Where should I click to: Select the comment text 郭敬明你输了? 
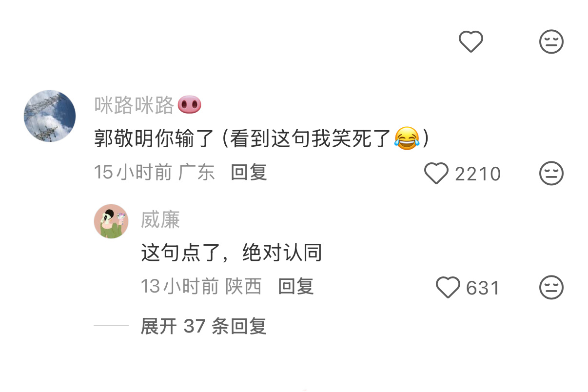(x=154, y=139)
